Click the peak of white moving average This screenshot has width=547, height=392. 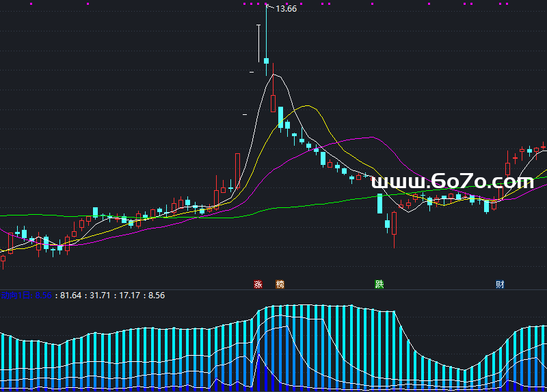click(273, 74)
